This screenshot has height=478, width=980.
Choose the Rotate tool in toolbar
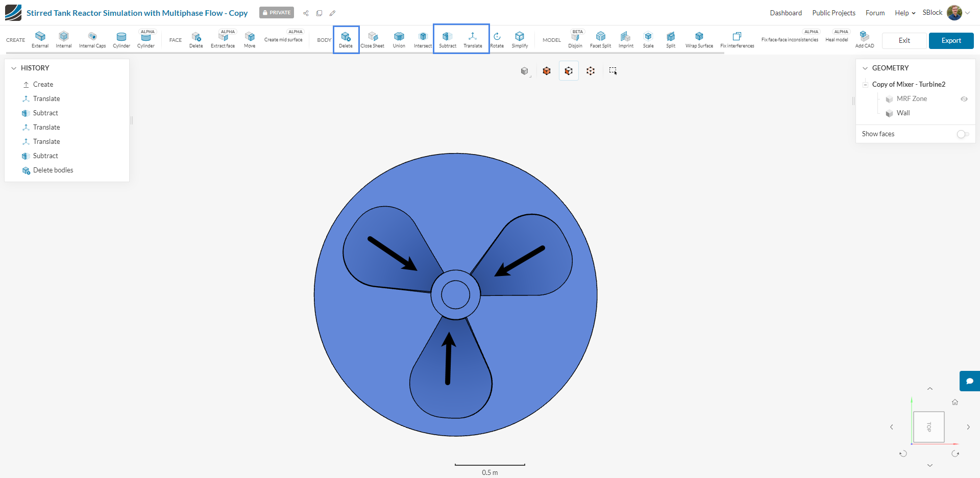tap(497, 39)
